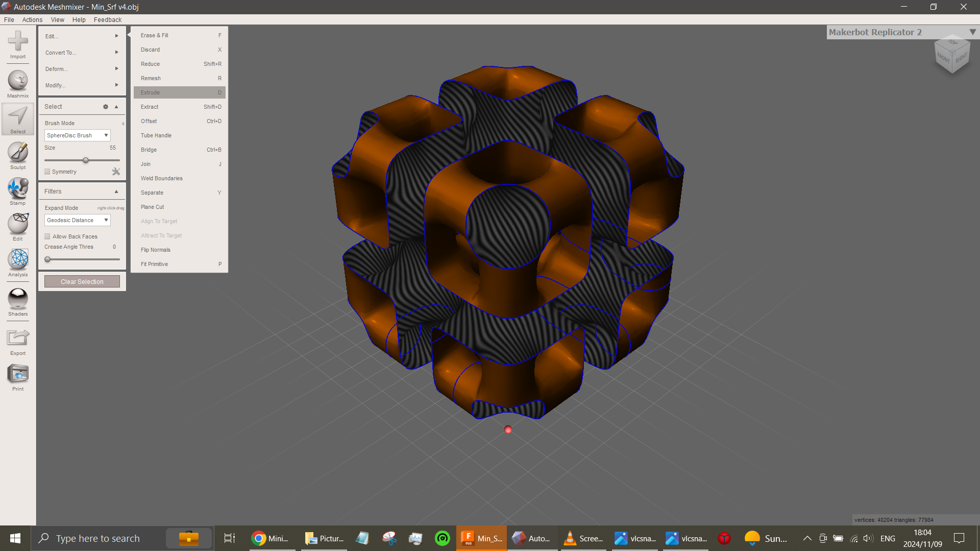
Task: Open the File menu
Action: [x=9, y=20]
